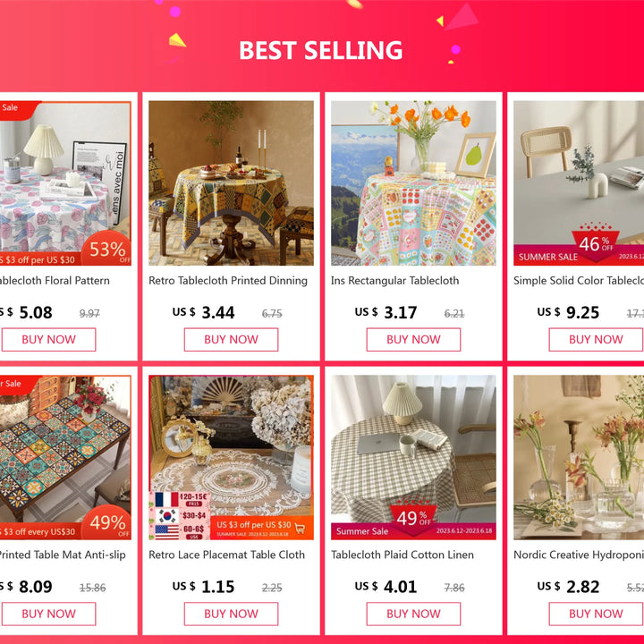The height and width of the screenshot is (644, 644).
Task: Click the shopping cart icon on lace placemat
Action: point(300,529)
